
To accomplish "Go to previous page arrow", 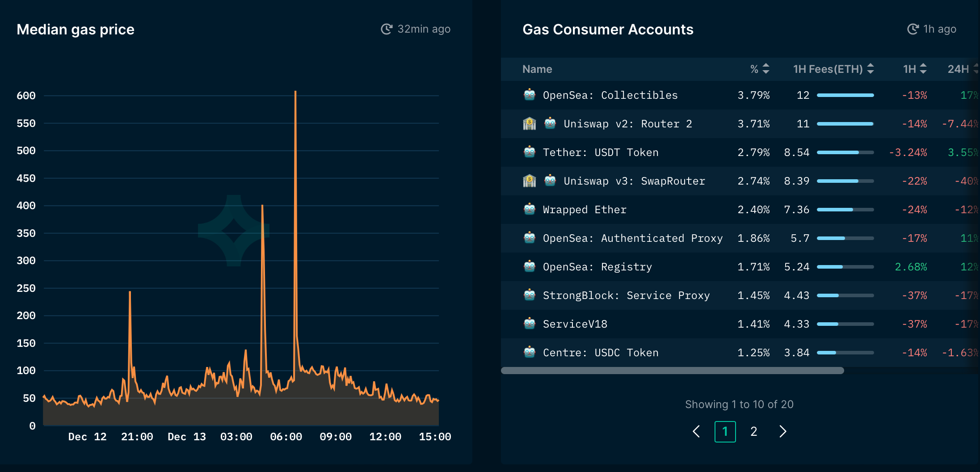I will click(696, 431).
